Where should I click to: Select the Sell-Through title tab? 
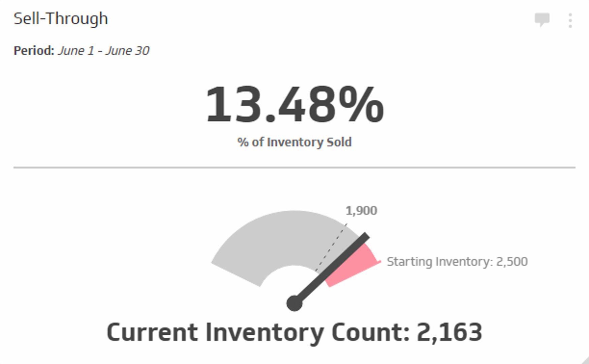click(x=61, y=19)
